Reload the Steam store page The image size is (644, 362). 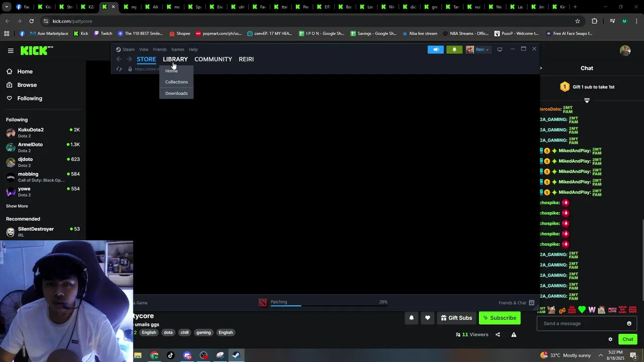(x=119, y=69)
